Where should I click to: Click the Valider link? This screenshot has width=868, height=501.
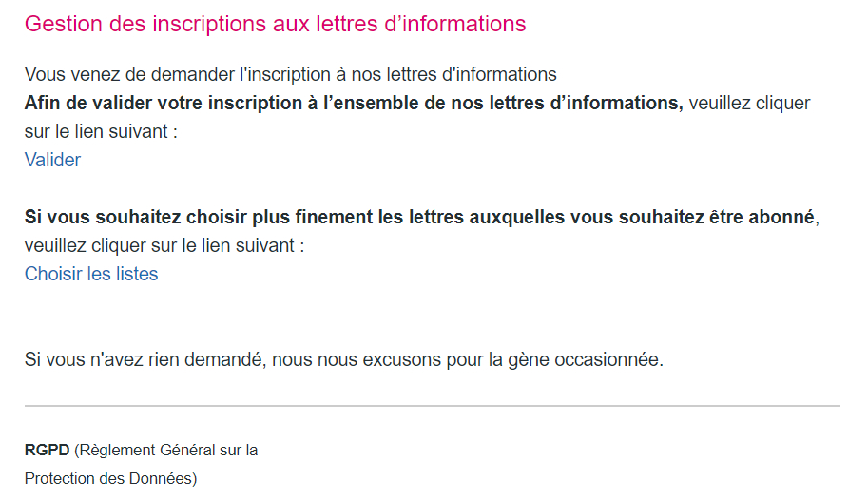tap(52, 160)
